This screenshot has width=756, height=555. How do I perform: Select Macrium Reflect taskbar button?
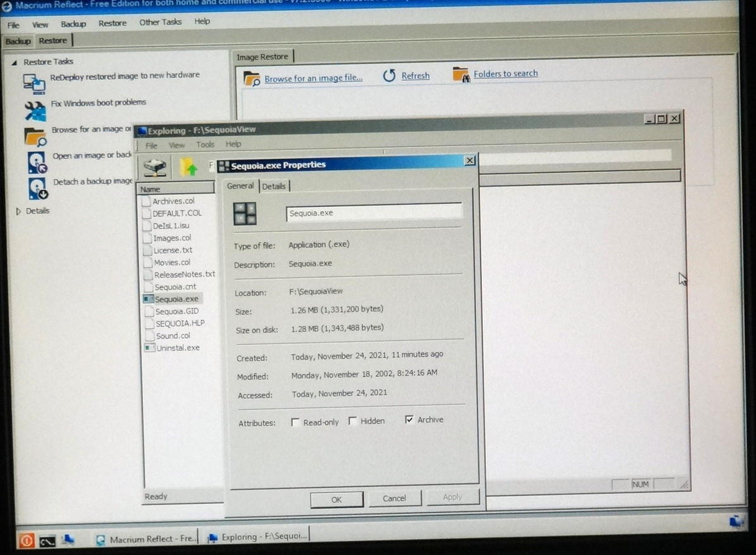146,539
